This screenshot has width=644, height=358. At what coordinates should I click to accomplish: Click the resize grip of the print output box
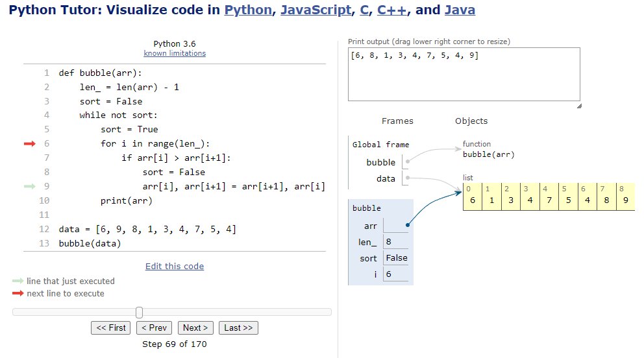[580, 106]
